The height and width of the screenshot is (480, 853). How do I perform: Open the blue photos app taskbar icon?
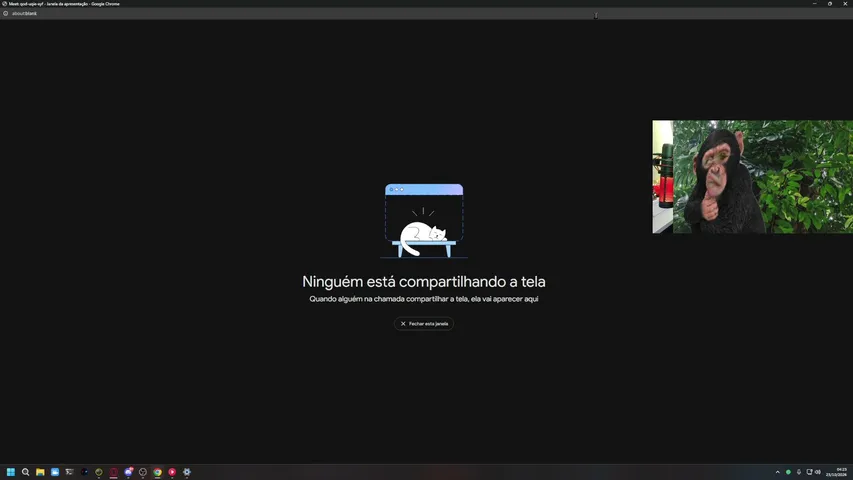coord(55,472)
